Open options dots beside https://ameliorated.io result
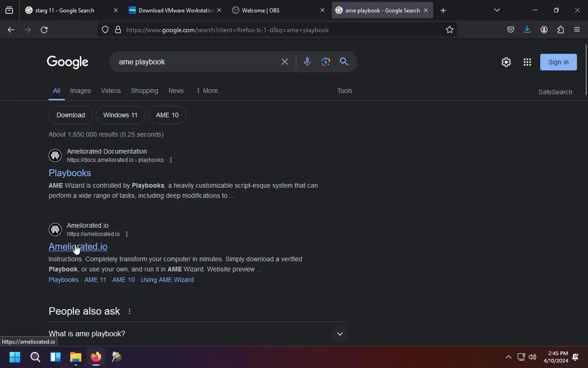 pos(127,234)
